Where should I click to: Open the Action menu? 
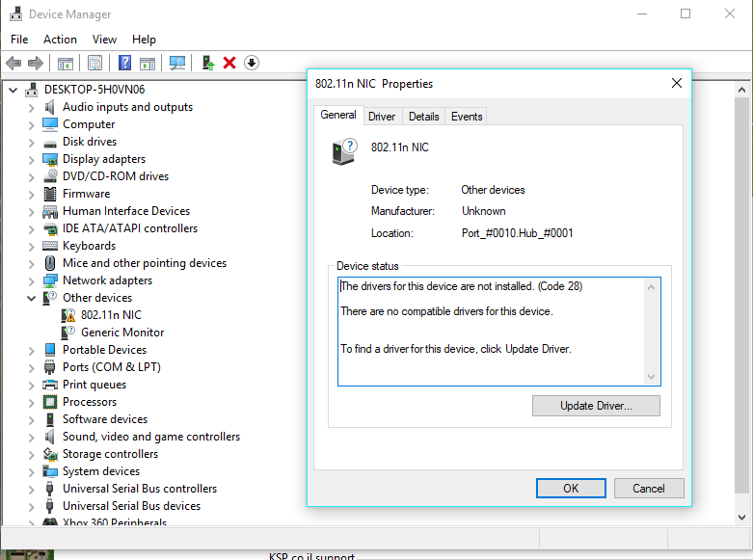point(60,40)
